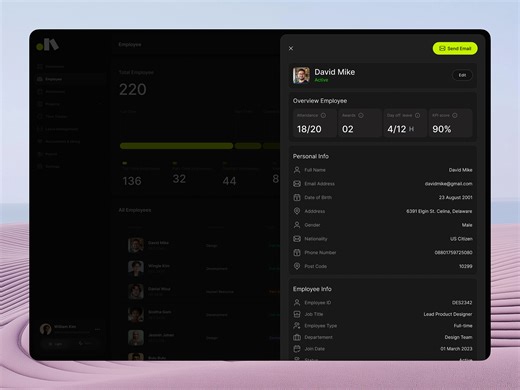
Task: Open the more options dots beside William Kim
Action: (97, 329)
